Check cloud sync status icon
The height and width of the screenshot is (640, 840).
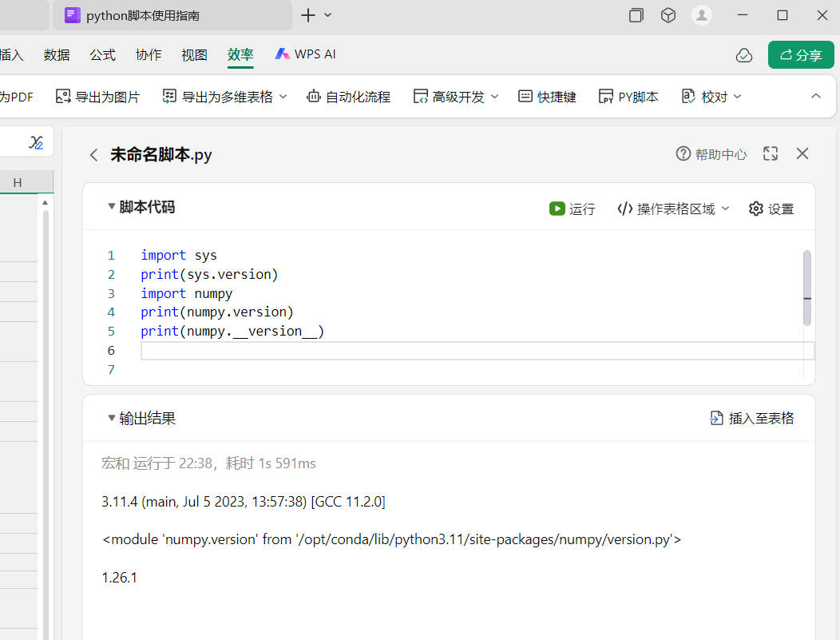pos(744,55)
